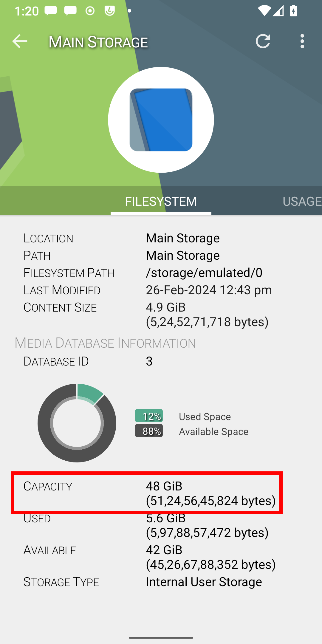Open the three-dot overflow menu
Screen dimensions: 322x644
pyautogui.click(x=302, y=41)
